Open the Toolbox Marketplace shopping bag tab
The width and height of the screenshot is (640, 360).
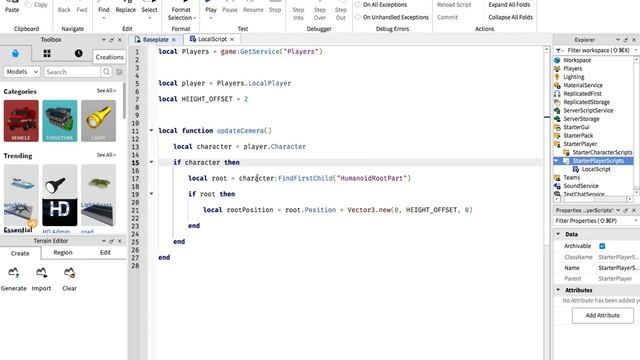coord(15,53)
